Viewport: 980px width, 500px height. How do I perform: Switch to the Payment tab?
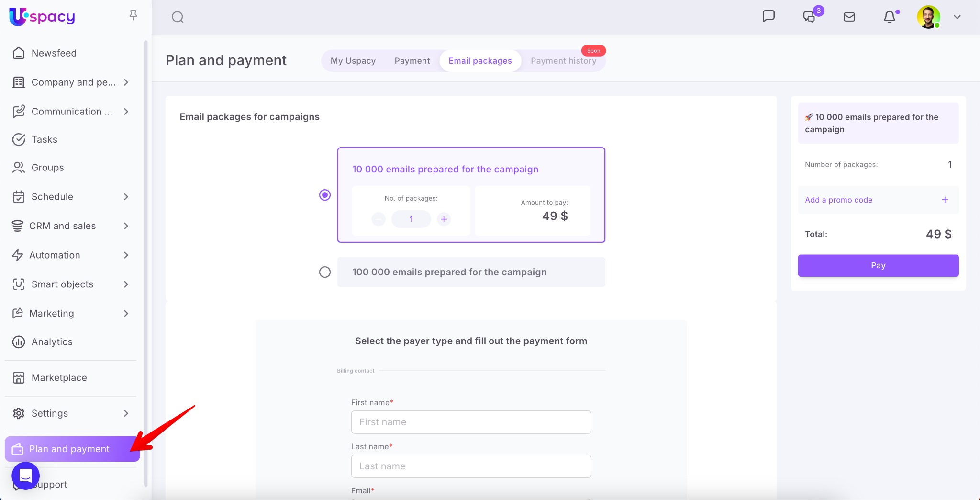coord(412,61)
